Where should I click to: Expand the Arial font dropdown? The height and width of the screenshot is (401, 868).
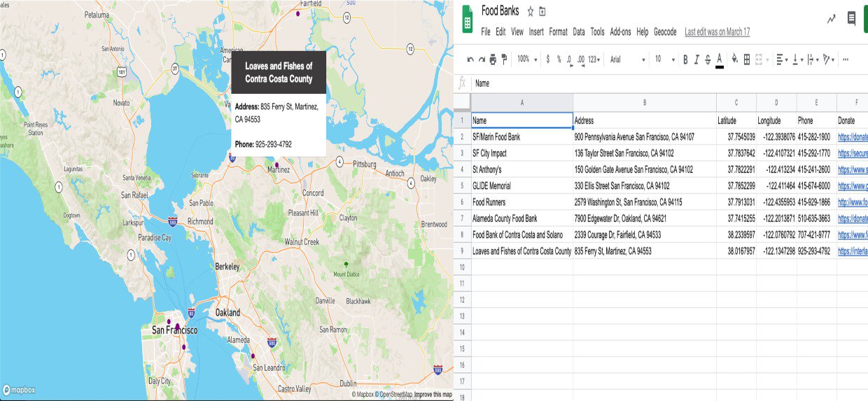click(627, 59)
